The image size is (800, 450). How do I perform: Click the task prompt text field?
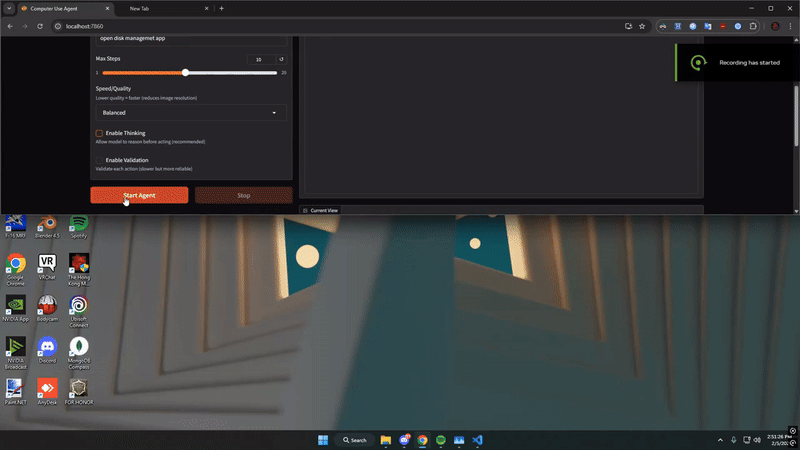[191, 40]
